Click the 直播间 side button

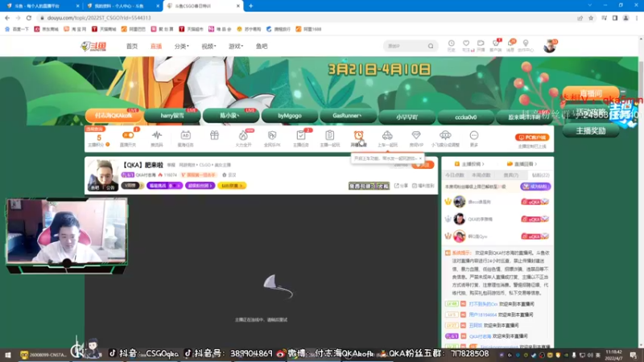pos(591,93)
